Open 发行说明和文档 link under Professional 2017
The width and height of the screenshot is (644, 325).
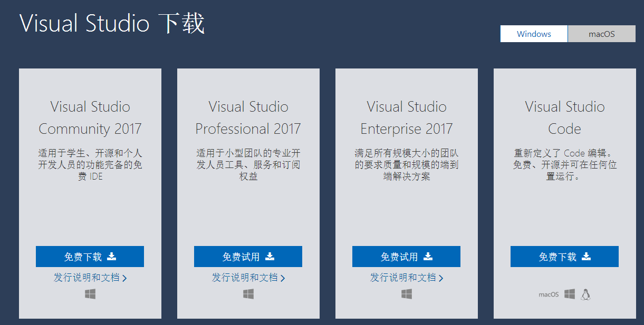coord(248,278)
